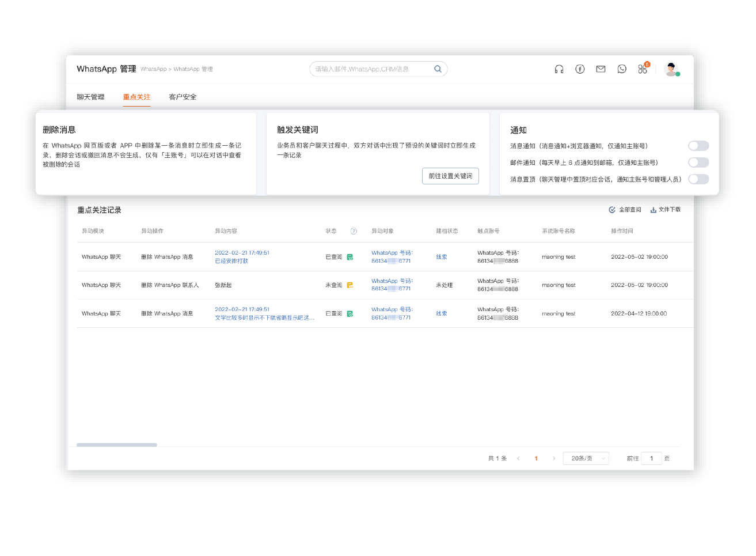Select page 1 in pagination
Image resolution: width=756 pixels, height=556 pixels.
536,459
